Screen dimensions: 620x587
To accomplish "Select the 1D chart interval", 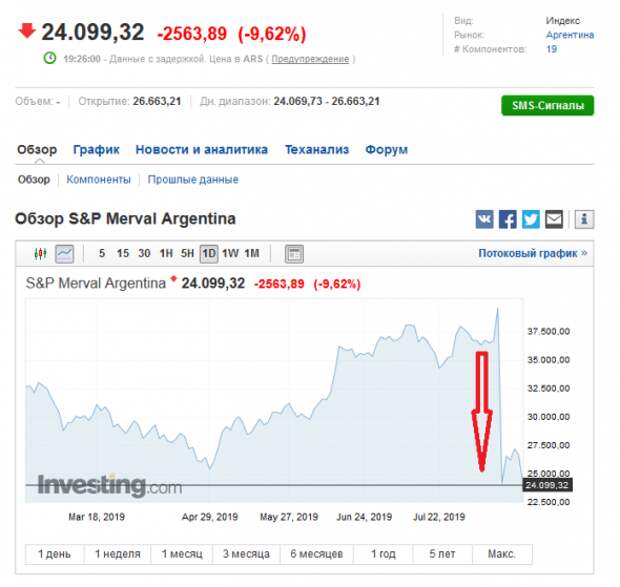I will (x=209, y=254).
